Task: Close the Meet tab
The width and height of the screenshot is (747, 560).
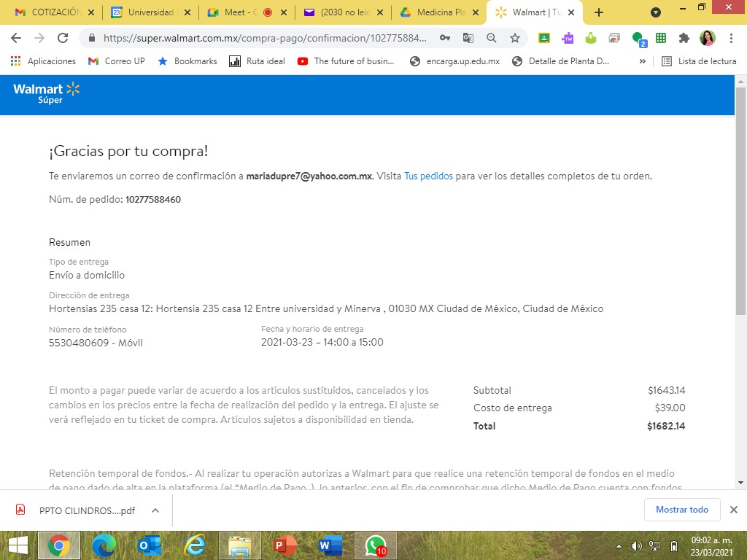Action: tap(284, 12)
